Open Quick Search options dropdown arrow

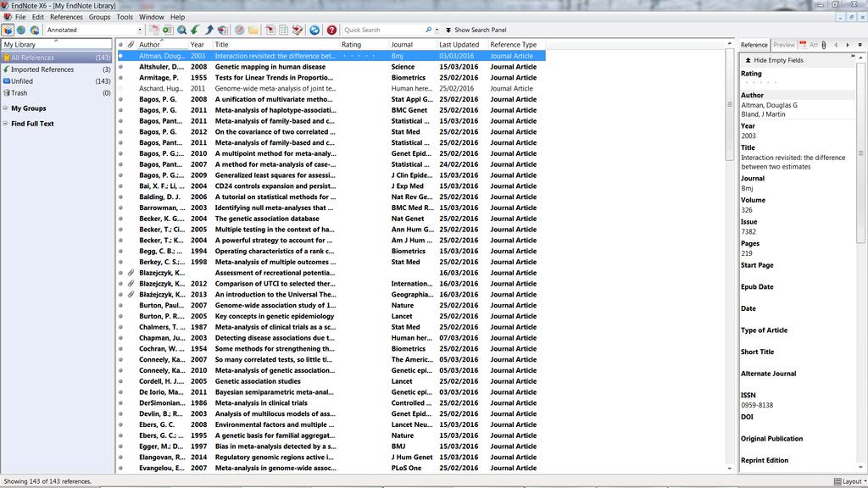click(x=437, y=30)
